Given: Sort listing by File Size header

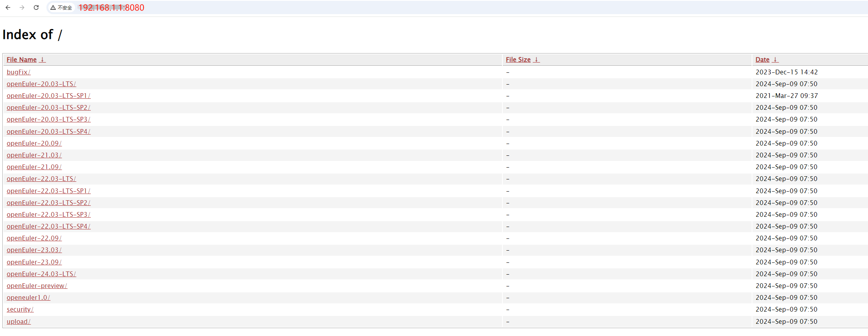Looking at the screenshot, I should point(518,59).
